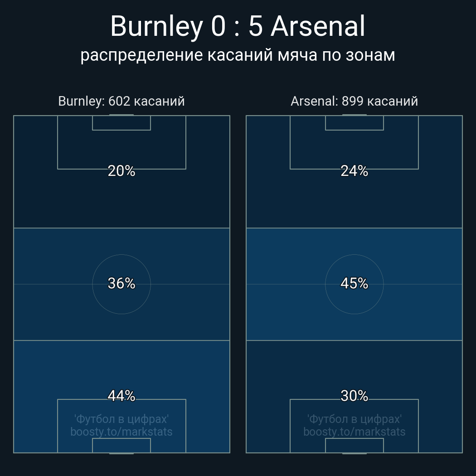
Task: Click the top goal box on Arsenal pitch
Action: (354, 123)
